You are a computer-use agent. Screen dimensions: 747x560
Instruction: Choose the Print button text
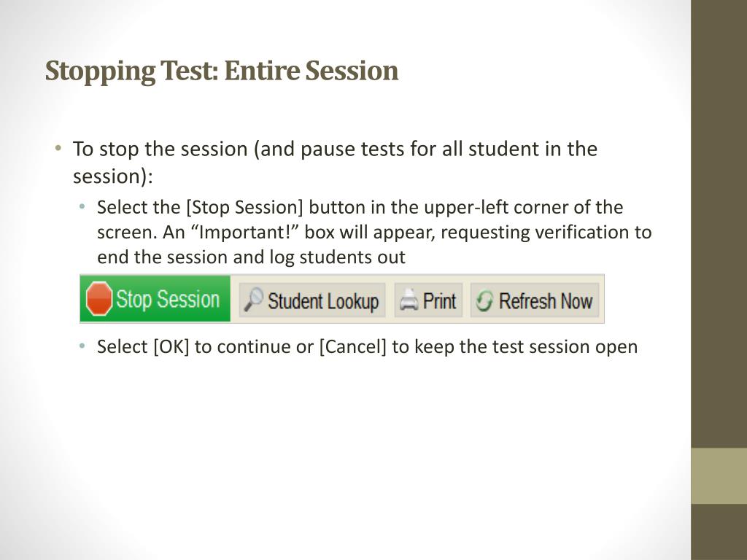tap(439, 301)
